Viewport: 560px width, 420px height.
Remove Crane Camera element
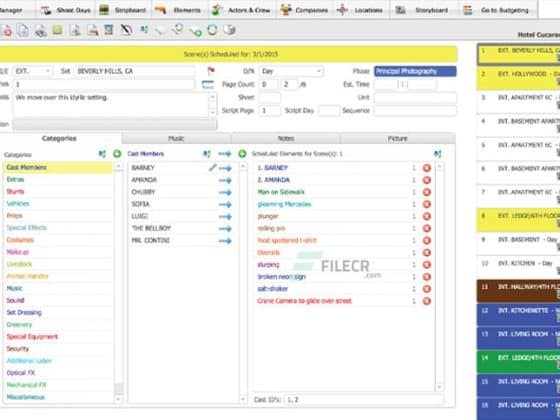coord(426,301)
